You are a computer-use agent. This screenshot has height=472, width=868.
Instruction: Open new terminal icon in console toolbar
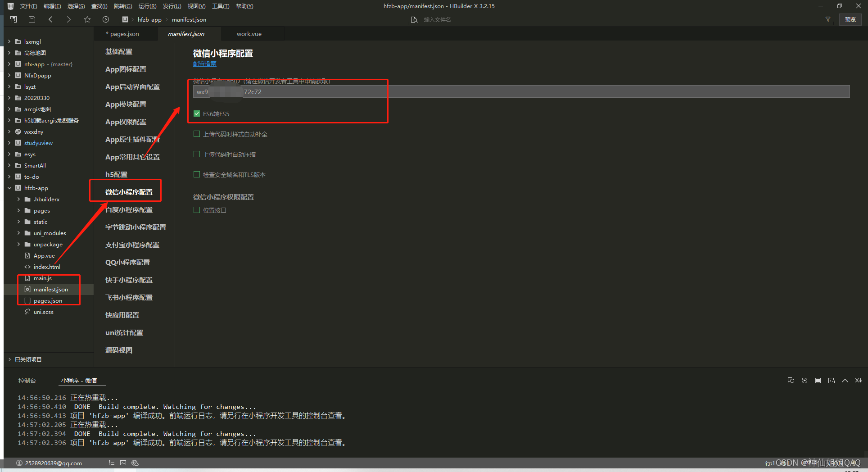tap(832, 381)
